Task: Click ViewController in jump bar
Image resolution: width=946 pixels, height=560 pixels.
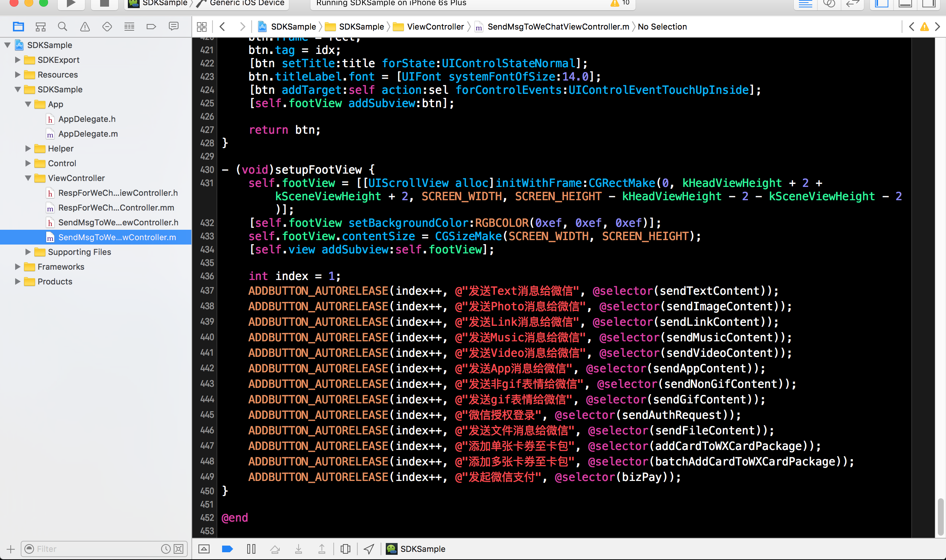Action: point(428,27)
